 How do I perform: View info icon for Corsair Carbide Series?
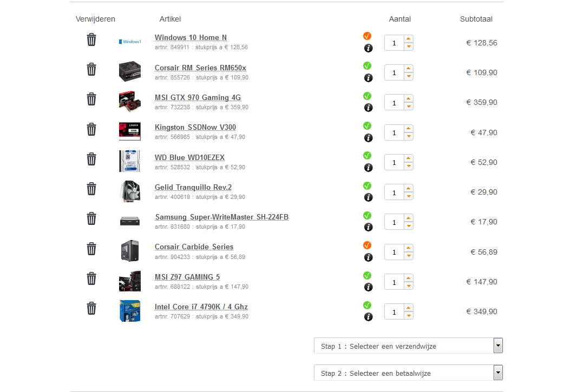click(368, 257)
